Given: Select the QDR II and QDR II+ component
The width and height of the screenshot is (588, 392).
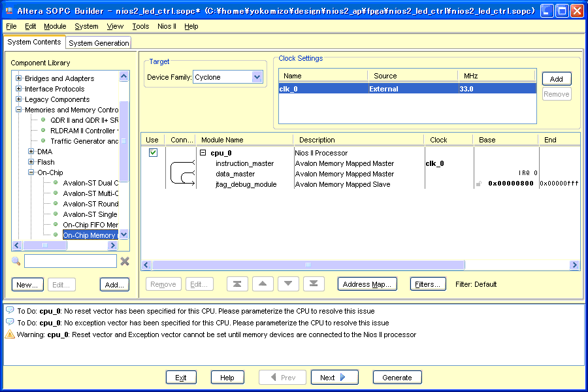Looking at the screenshot, I should [84, 120].
